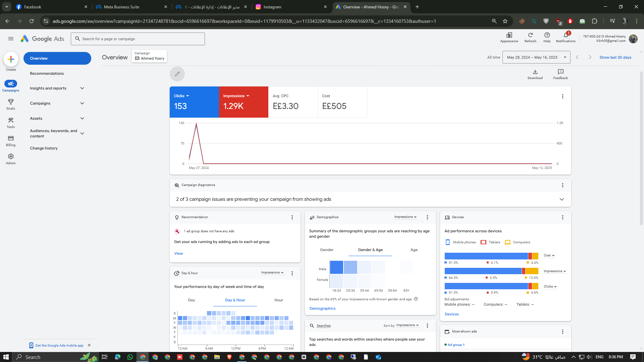Open Clicks metric dropdown
The image size is (644, 362).
click(x=181, y=96)
